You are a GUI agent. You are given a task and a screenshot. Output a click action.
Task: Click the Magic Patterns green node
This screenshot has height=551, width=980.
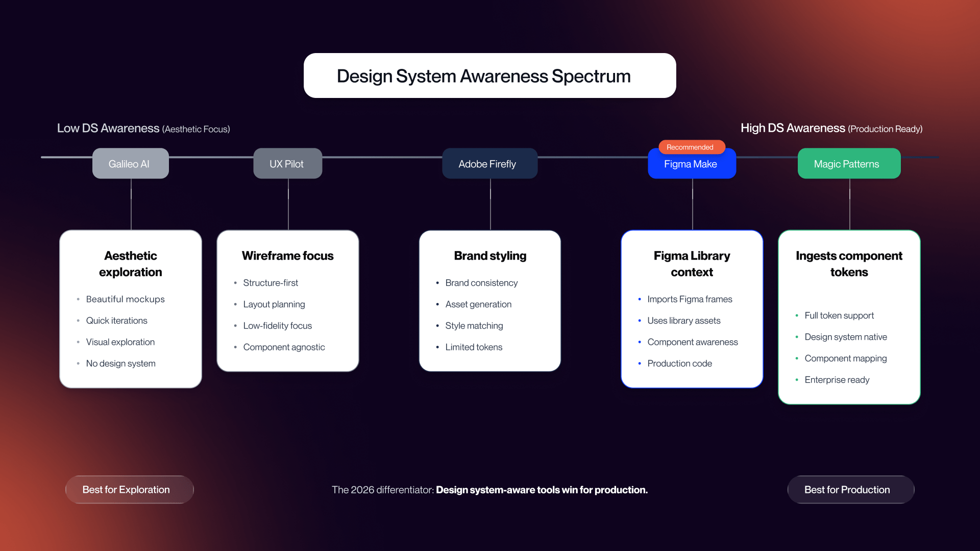tap(848, 163)
